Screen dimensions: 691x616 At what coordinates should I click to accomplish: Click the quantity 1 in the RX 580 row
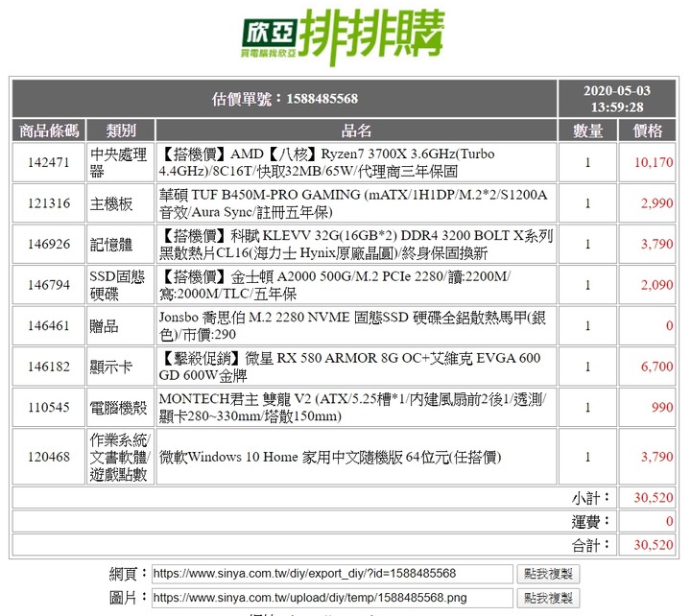(587, 367)
